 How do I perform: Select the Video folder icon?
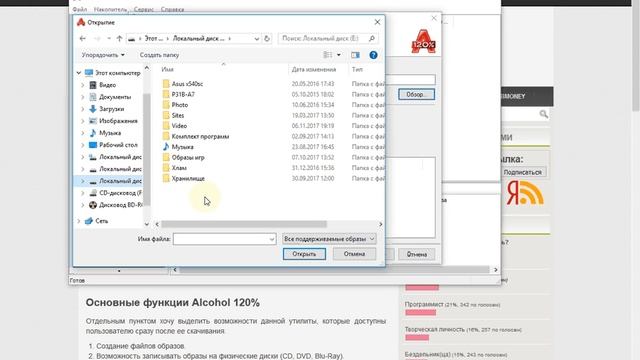pyautogui.click(x=166, y=126)
